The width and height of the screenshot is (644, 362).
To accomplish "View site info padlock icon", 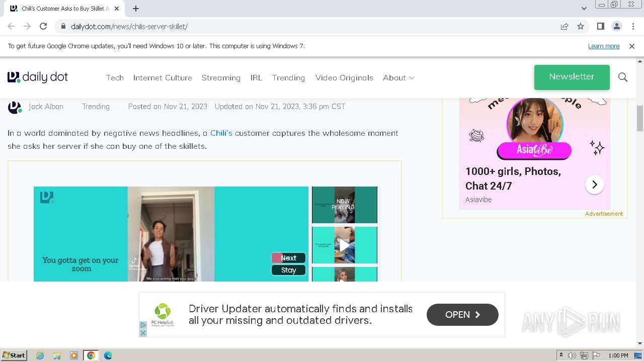I will pyautogui.click(x=63, y=26).
